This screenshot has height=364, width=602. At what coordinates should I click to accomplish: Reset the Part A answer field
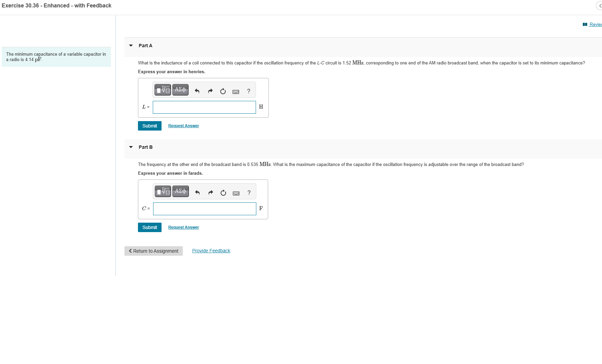pos(223,91)
